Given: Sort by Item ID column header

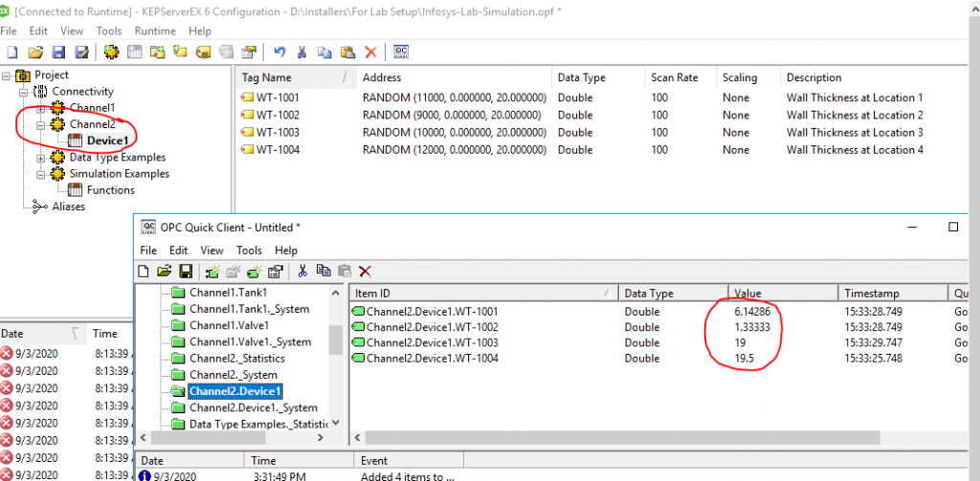Looking at the screenshot, I should (483, 293).
